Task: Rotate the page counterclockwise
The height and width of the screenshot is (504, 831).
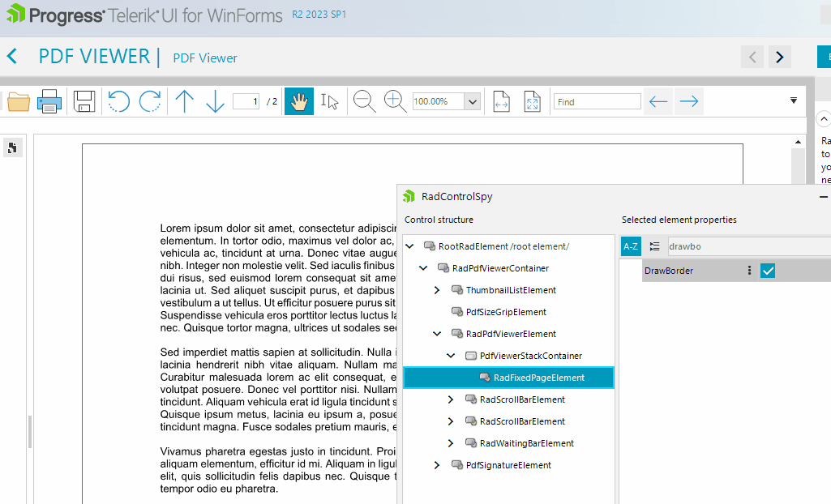Action: [119, 101]
